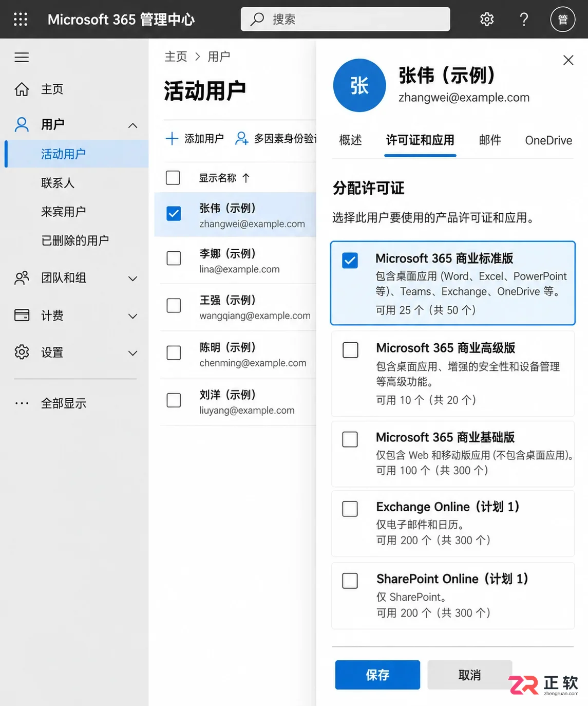
Task: Close the 张伟 details panel
Action: click(568, 60)
